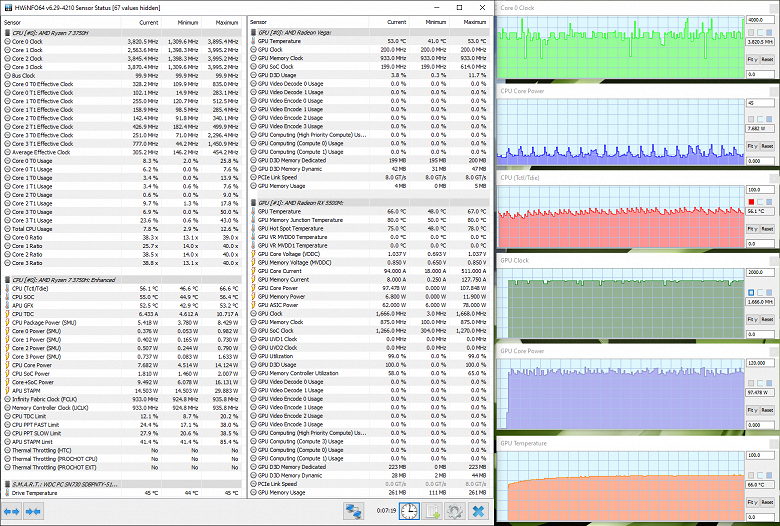Reset the elapsed time clock icon
Image resolution: width=780 pixels, height=526 pixels.
[409, 511]
